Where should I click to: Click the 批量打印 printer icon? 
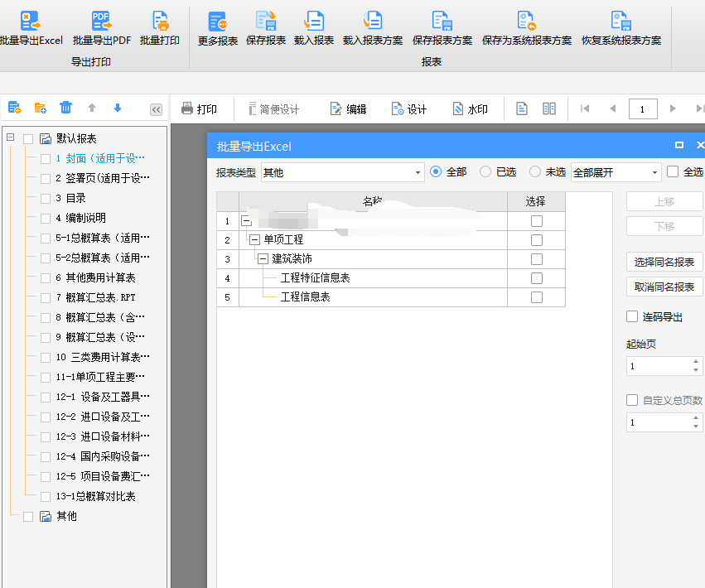(x=160, y=21)
